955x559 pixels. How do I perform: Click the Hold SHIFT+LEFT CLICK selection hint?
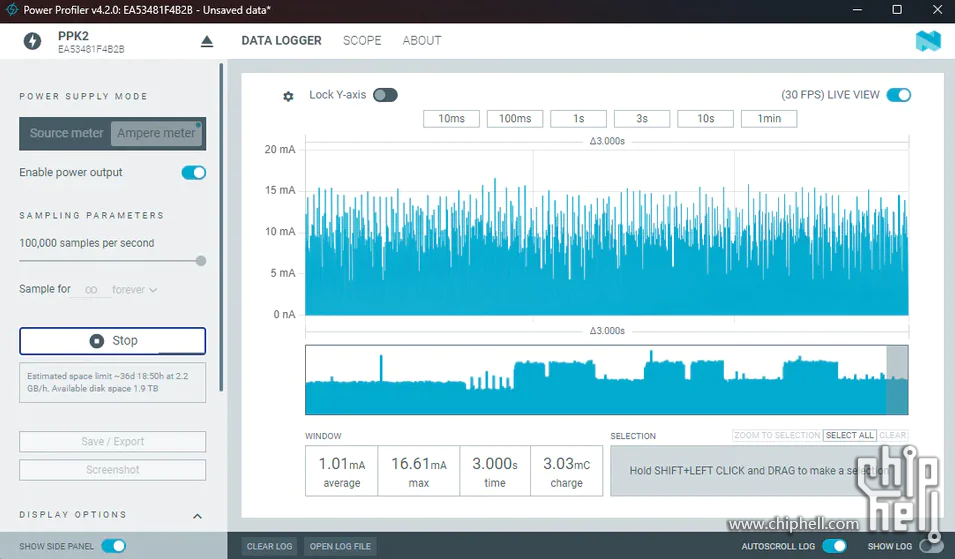pos(759,471)
